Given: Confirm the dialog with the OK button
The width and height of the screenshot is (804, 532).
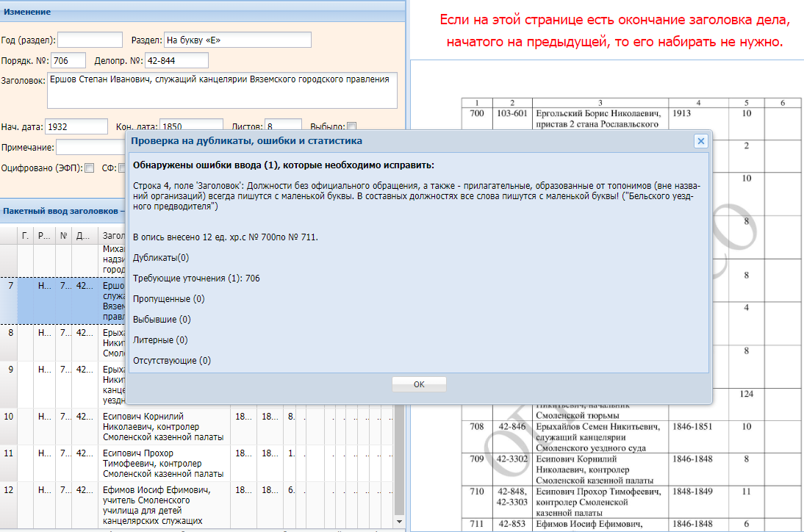Looking at the screenshot, I should [419, 384].
